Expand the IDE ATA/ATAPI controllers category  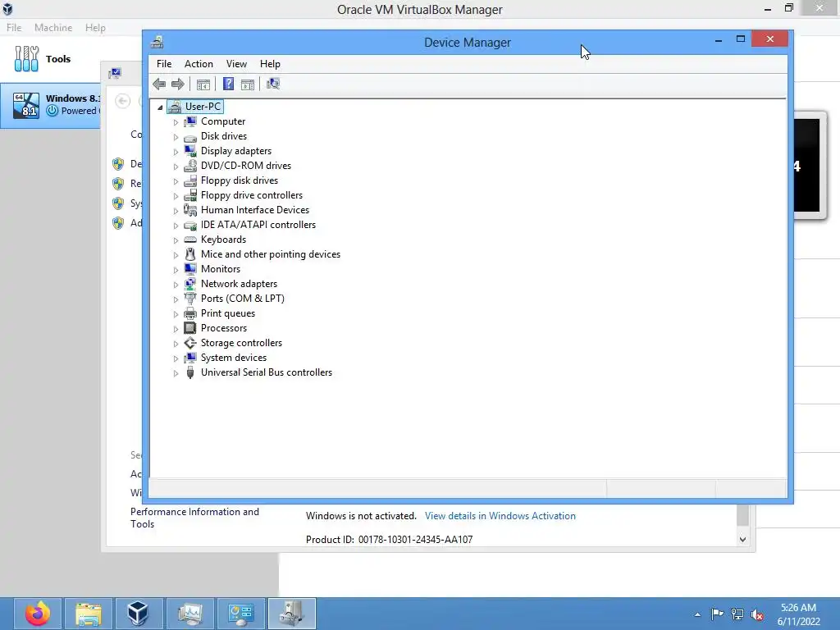pos(176,226)
